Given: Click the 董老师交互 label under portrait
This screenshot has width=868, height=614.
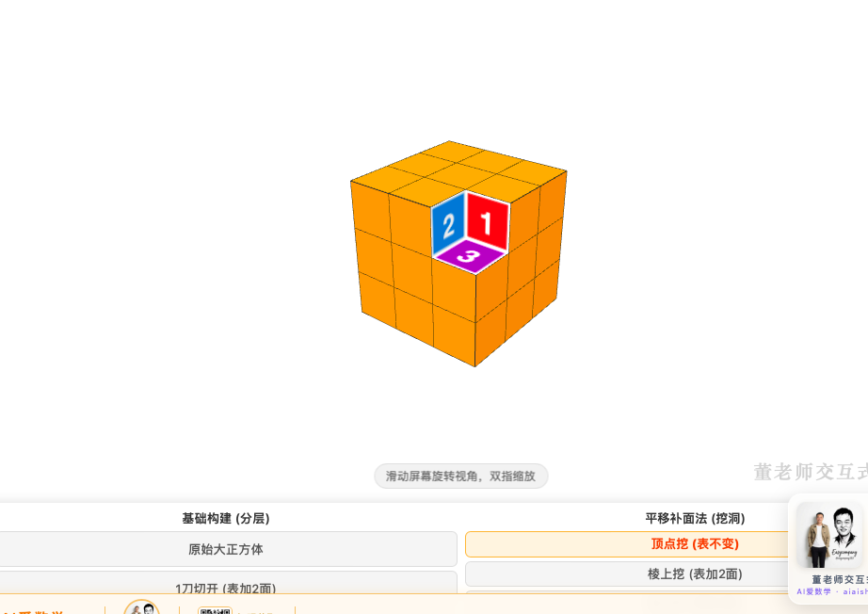Looking at the screenshot, I should coord(839,580).
